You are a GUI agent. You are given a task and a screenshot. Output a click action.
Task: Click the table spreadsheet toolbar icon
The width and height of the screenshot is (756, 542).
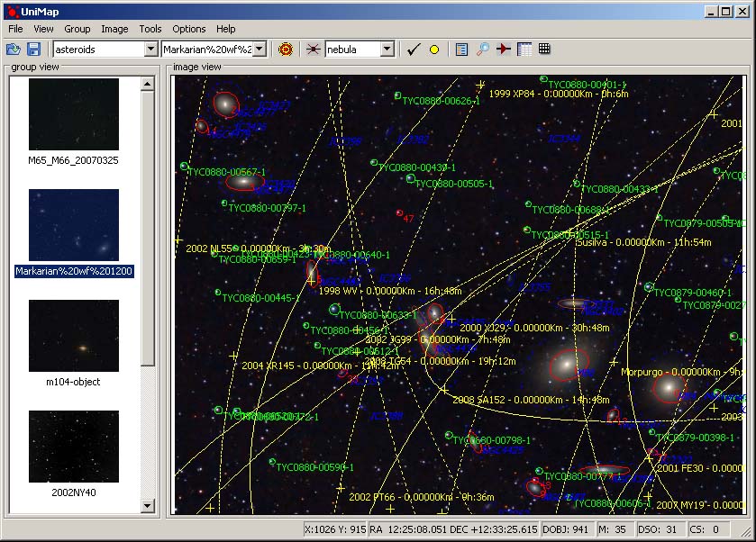pos(524,50)
